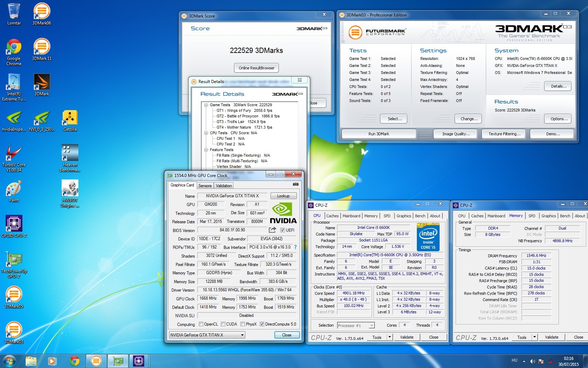Image resolution: width=588 pixels, height=368 pixels.
Task: Show hidden system tray icons
Action: pyautogui.click(x=524, y=361)
